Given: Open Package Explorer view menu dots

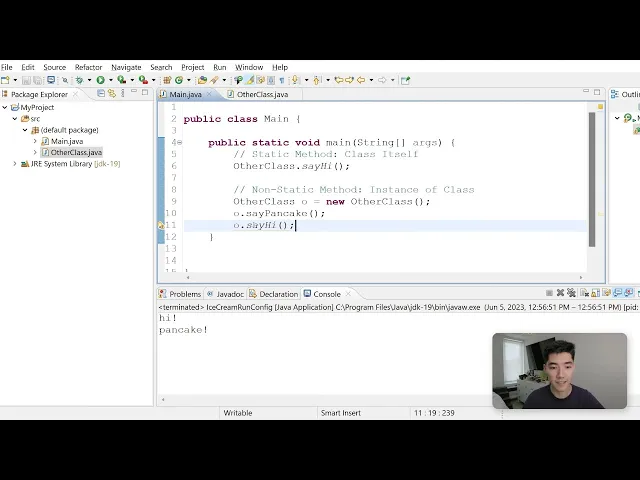Looking at the screenshot, I should point(122,93).
